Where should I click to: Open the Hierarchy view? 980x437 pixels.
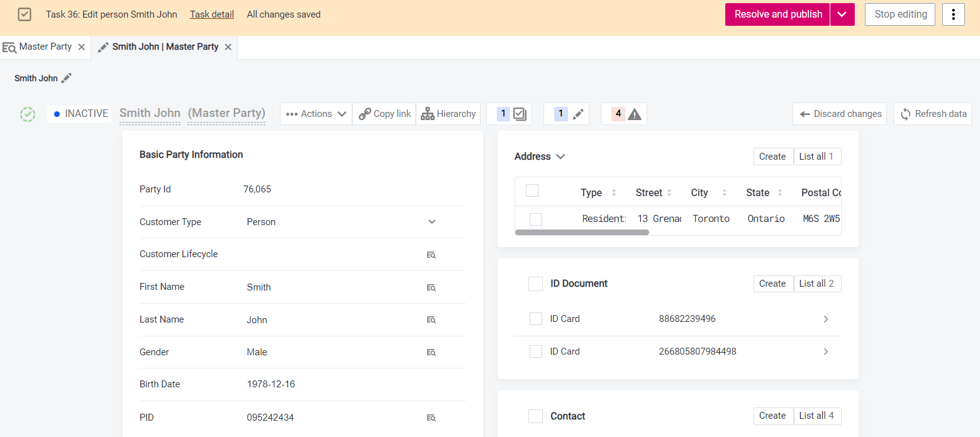448,114
